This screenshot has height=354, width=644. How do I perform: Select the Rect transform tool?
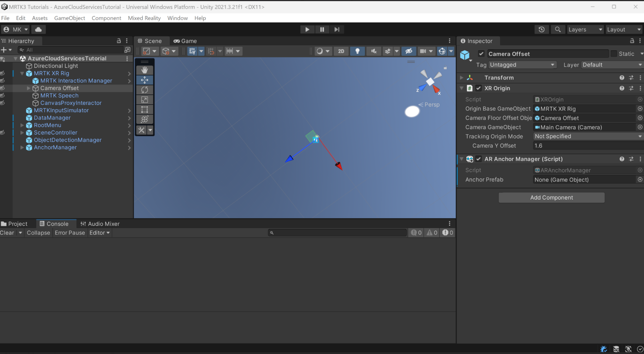pyautogui.click(x=145, y=109)
